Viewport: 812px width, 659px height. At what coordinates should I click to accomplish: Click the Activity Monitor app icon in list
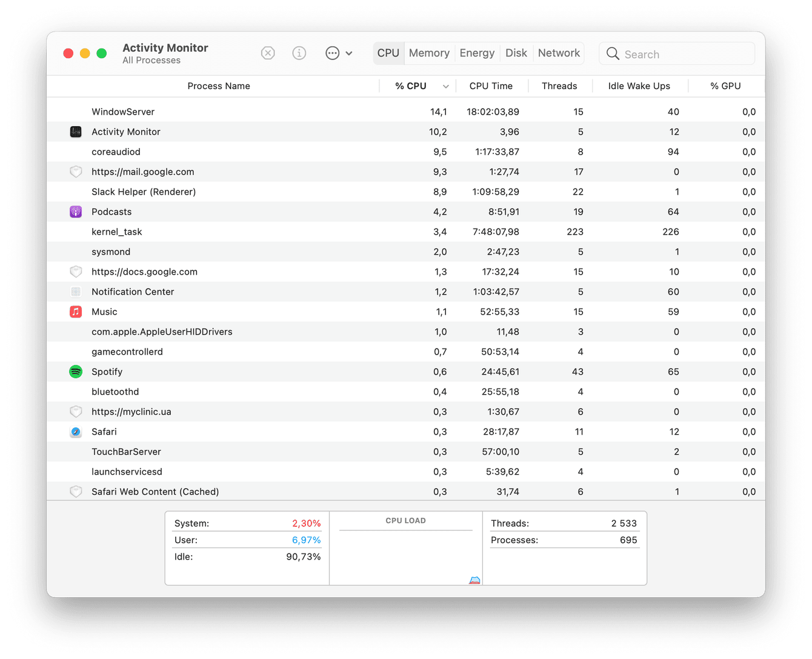[x=76, y=132]
